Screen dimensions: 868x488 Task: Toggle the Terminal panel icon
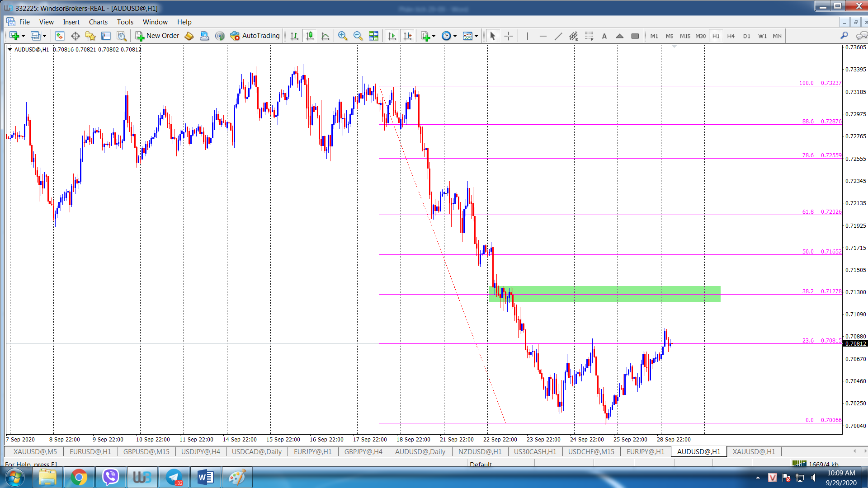click(106, 36)
